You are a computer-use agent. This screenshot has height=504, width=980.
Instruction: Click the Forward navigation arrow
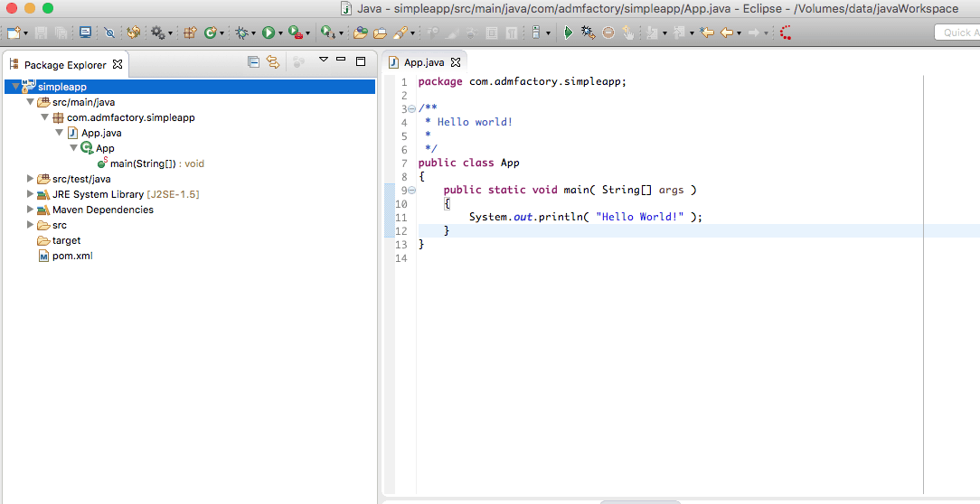[x=754, y=33]
